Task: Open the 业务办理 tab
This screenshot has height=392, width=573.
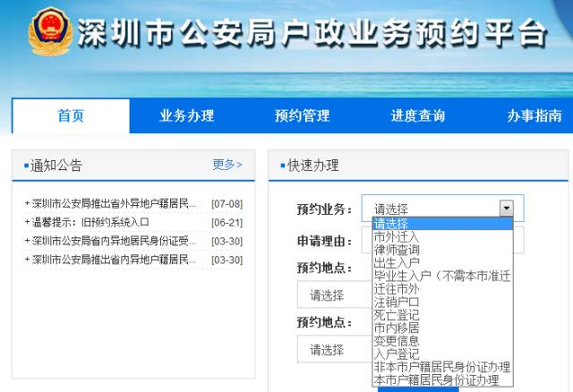Action: (x=187, y=115)
